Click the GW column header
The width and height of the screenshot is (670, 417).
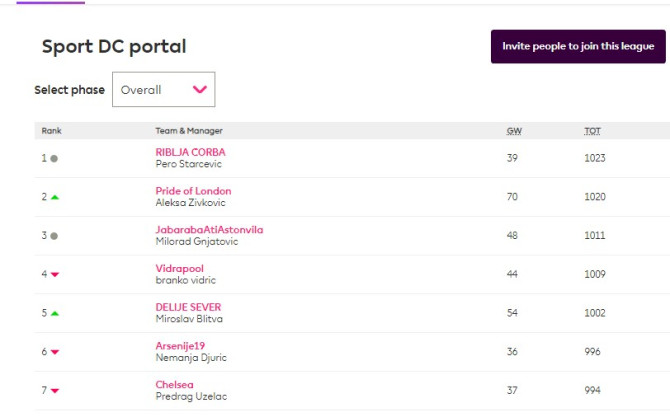point(514,131)
